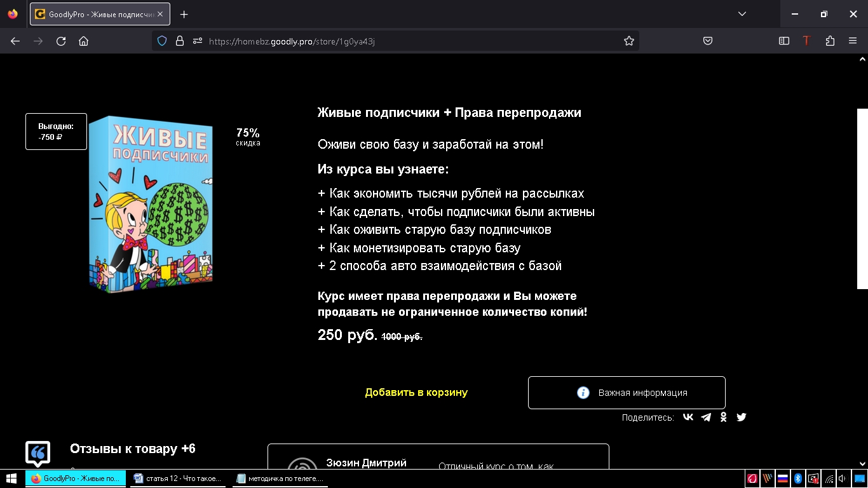Reload the current page
Image resolution: width=868 pixels, height=488 pixels.
coord(61,41)
